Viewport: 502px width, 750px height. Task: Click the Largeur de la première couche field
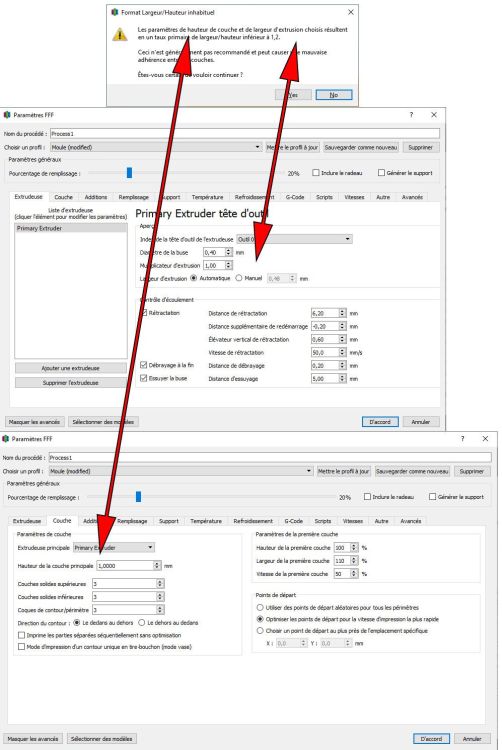(x=342, y=561)
